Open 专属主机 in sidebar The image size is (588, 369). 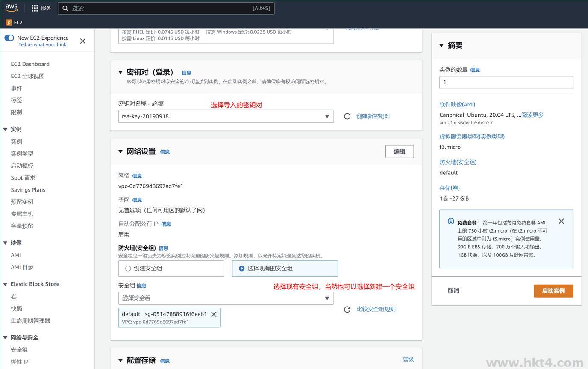click(x=22, y=214)
